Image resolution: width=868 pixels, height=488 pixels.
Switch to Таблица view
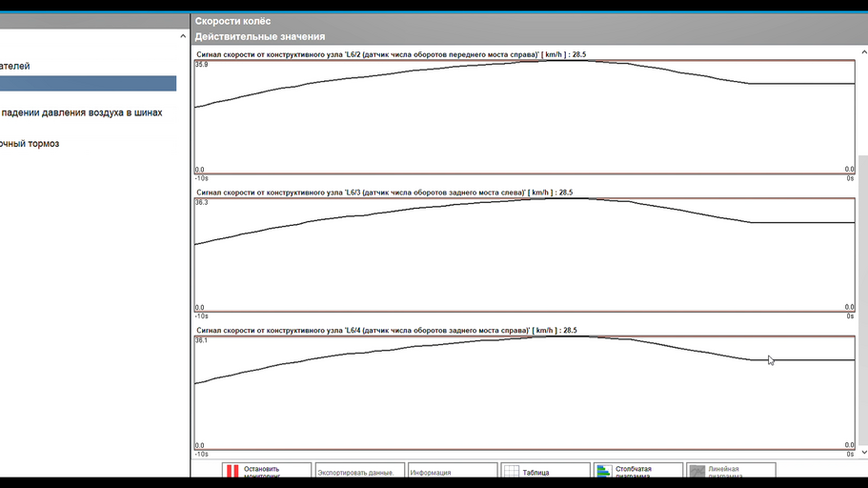pyautogui.click(x=545, y=471)
